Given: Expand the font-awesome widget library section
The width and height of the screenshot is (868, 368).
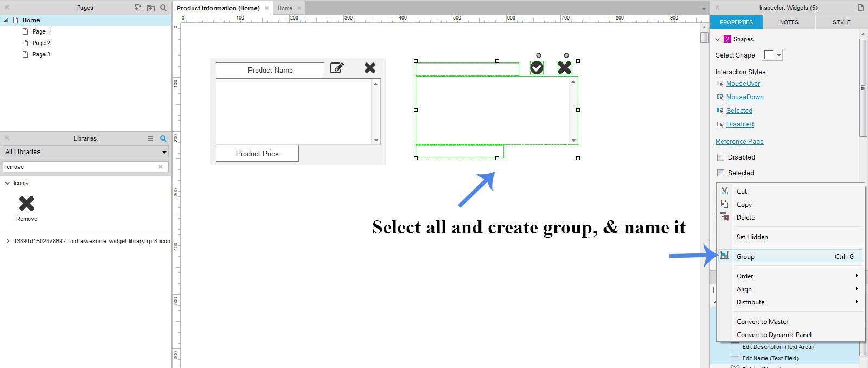Looking at the screenshot, I should click(7, 241).
